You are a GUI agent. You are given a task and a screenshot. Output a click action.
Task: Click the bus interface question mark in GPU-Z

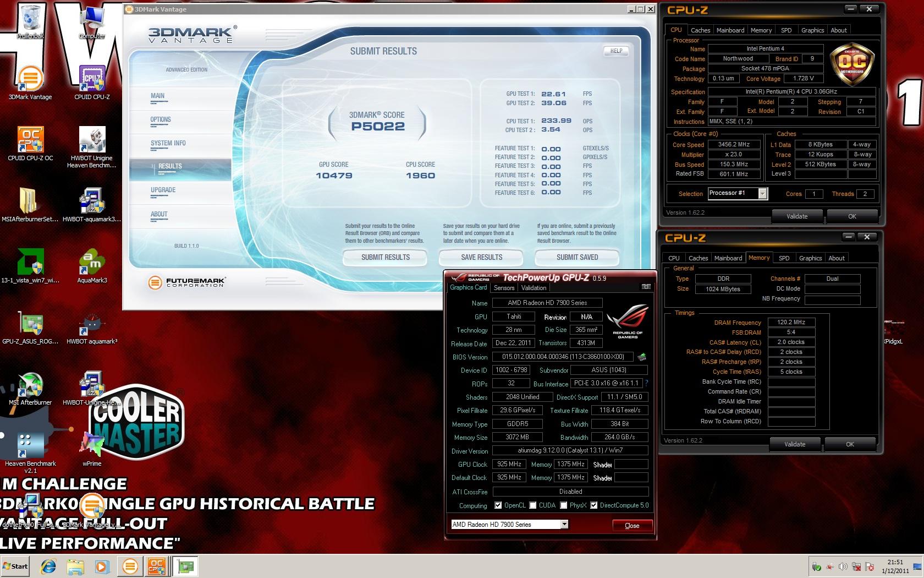[x=646, y=383]
